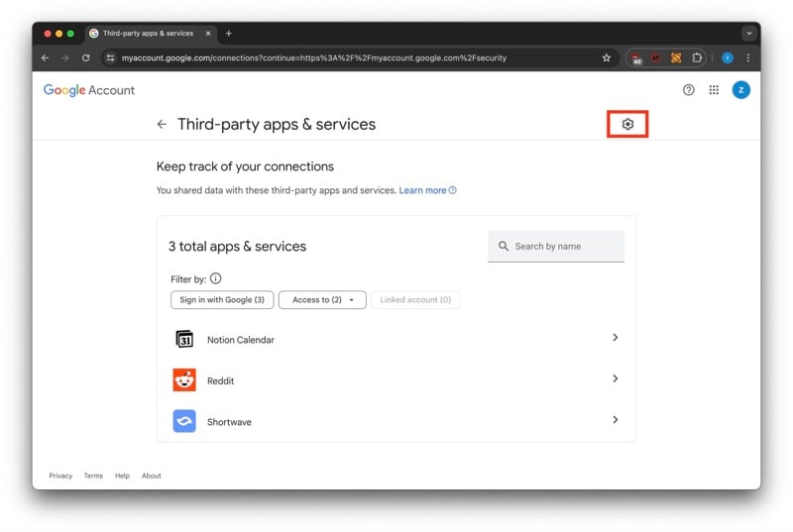Reload the page

pyautogui.click(x=86, y=58)
